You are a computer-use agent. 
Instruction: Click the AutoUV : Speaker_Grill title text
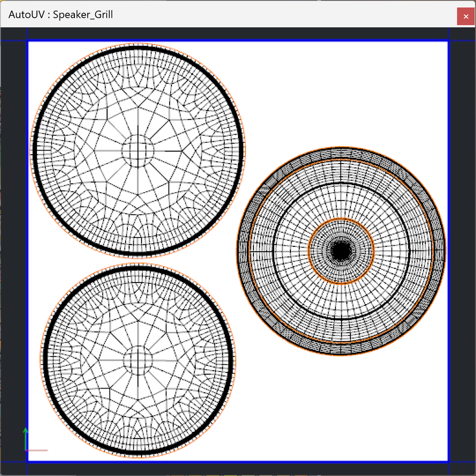[x=61, y=14]
